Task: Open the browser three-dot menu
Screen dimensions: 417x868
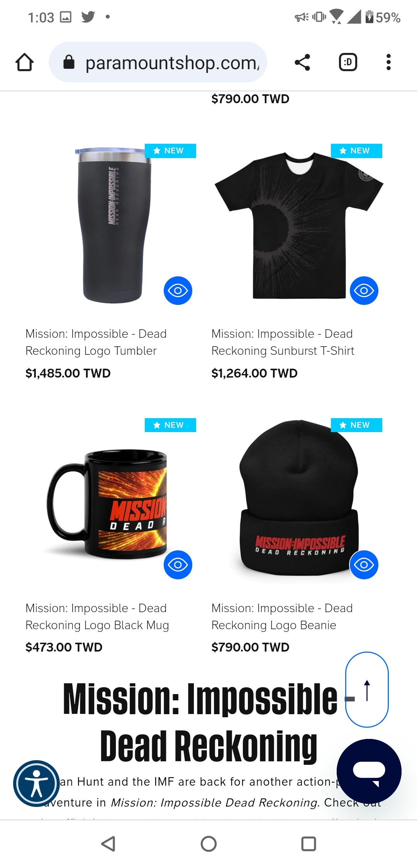Action: (388, 62)
